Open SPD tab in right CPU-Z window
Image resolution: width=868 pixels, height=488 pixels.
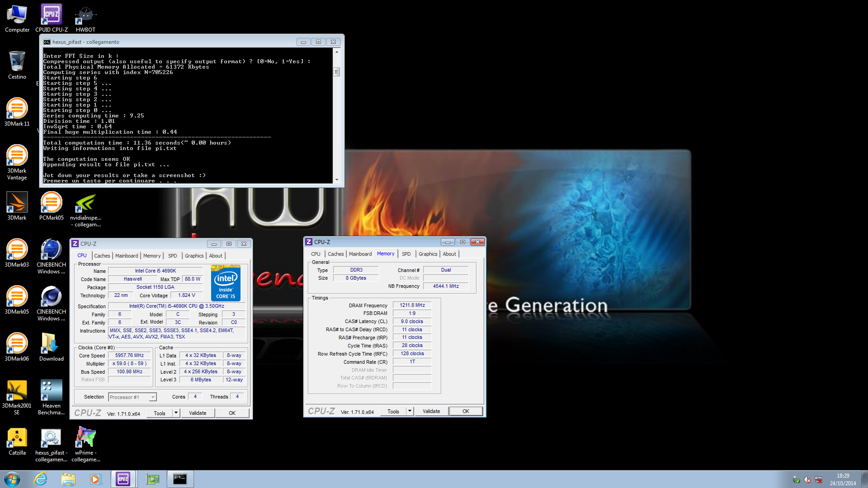(x=406, y=254)
